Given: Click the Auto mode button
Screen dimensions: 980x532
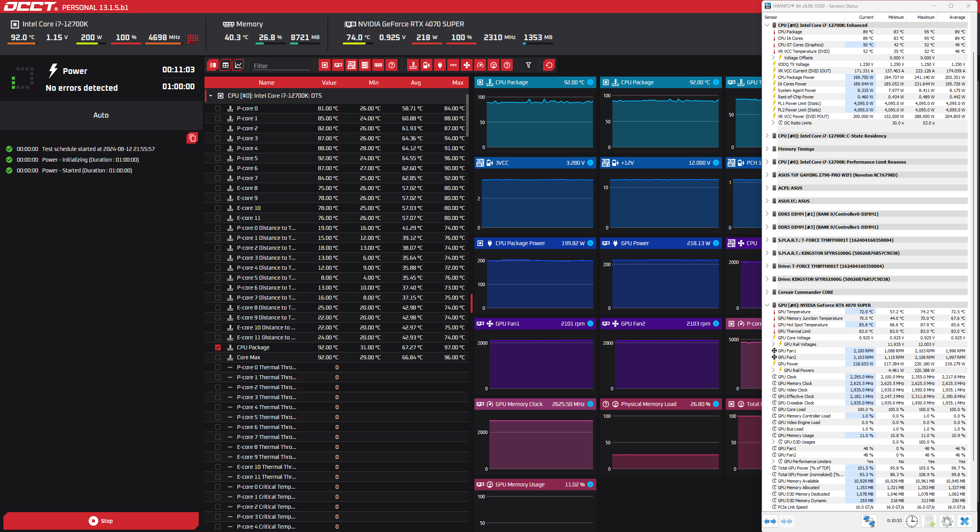Looking at the screenshot, I should (101, 115).
